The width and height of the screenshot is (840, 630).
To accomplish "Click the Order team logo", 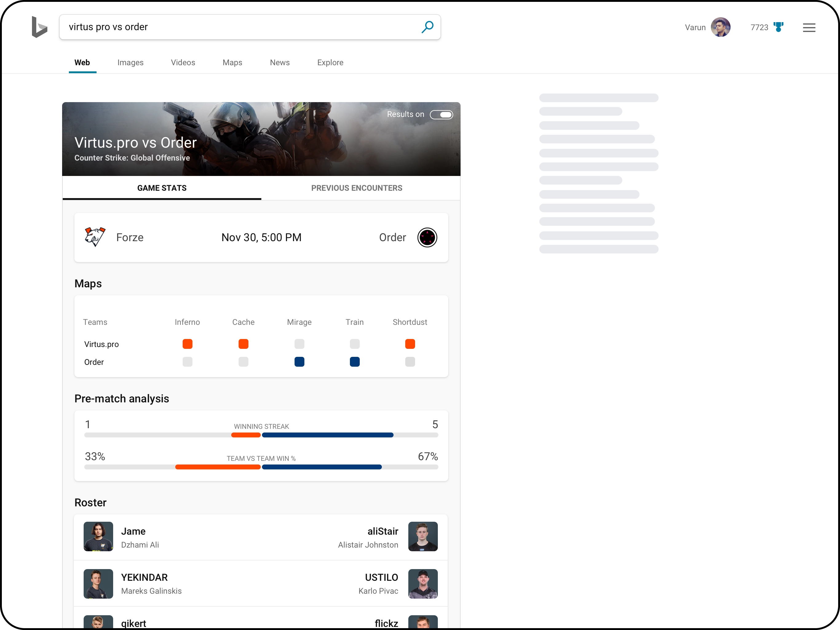I will point(427,237).
